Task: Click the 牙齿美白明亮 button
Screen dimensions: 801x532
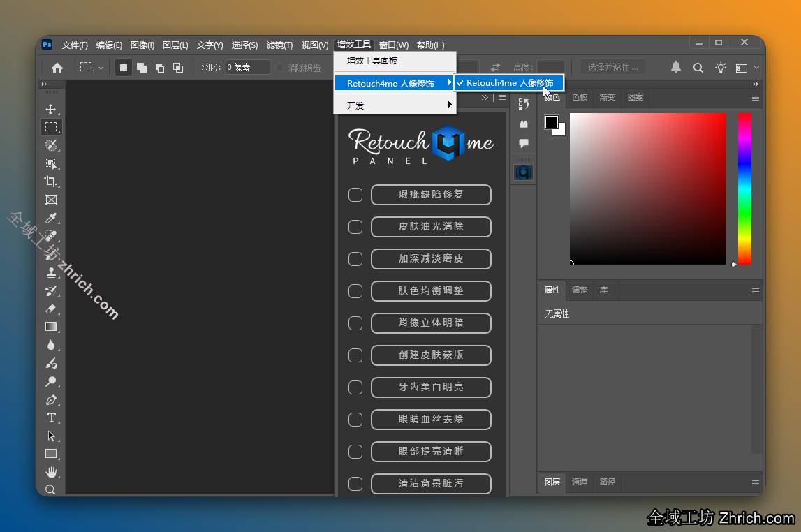Action: (x=431, y=387)
